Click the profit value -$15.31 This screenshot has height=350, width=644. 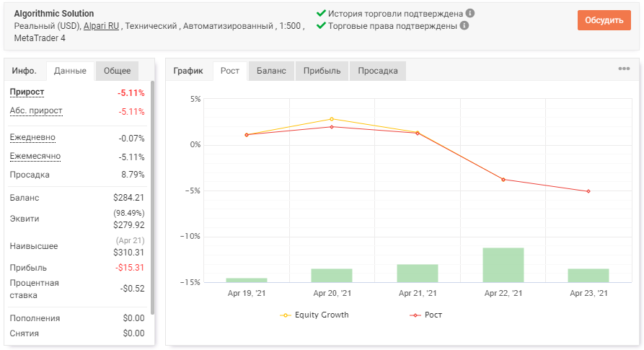pyautogui.click(x=130, y=268)
